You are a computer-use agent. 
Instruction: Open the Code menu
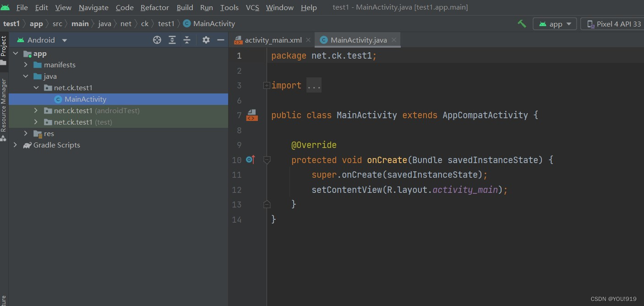click(x=125, y=8)
